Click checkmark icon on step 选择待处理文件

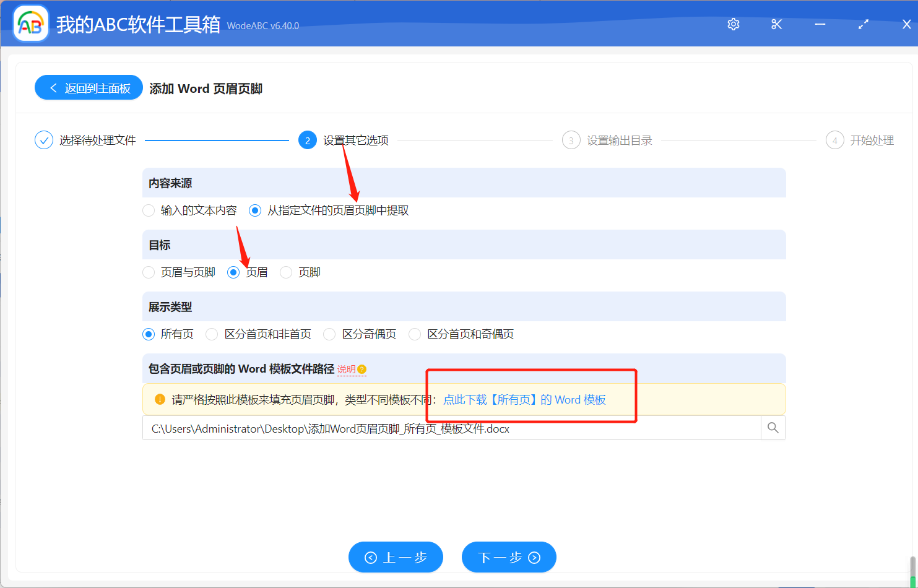click(43, 140)
